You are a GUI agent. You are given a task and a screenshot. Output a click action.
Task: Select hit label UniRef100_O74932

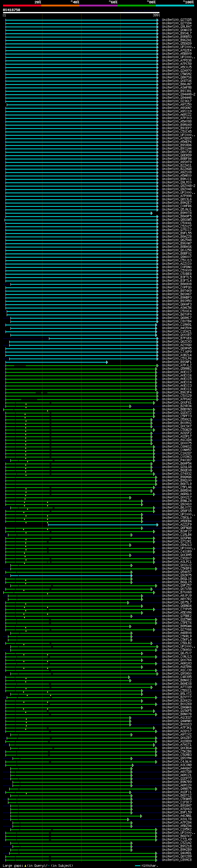point(176,474)
